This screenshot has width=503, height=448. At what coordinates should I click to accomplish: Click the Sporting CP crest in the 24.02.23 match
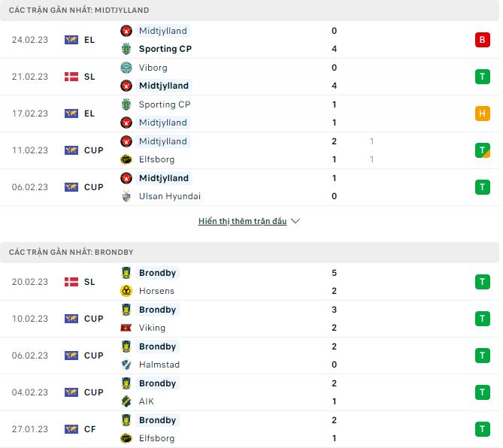click(126, 49)
